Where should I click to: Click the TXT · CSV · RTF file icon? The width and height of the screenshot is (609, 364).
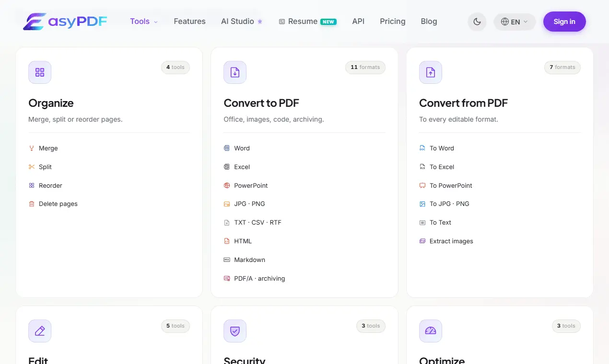coord(227,223)
